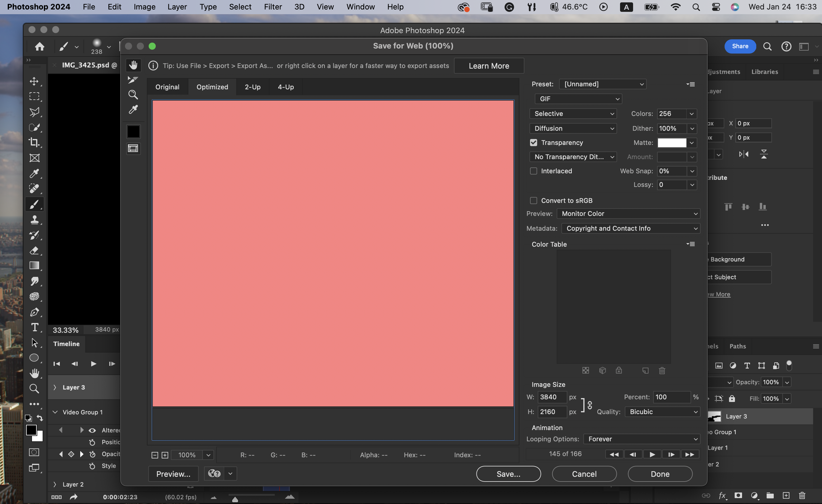Click the Save... button
Viewport: 822px width, 504px height.
point(508,474)
